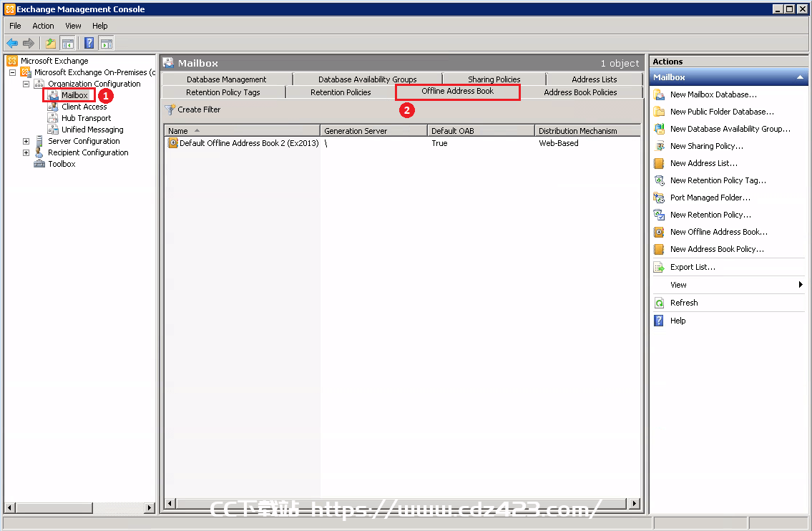Click the Export List action
812x531 pixels.
[693, 267]
